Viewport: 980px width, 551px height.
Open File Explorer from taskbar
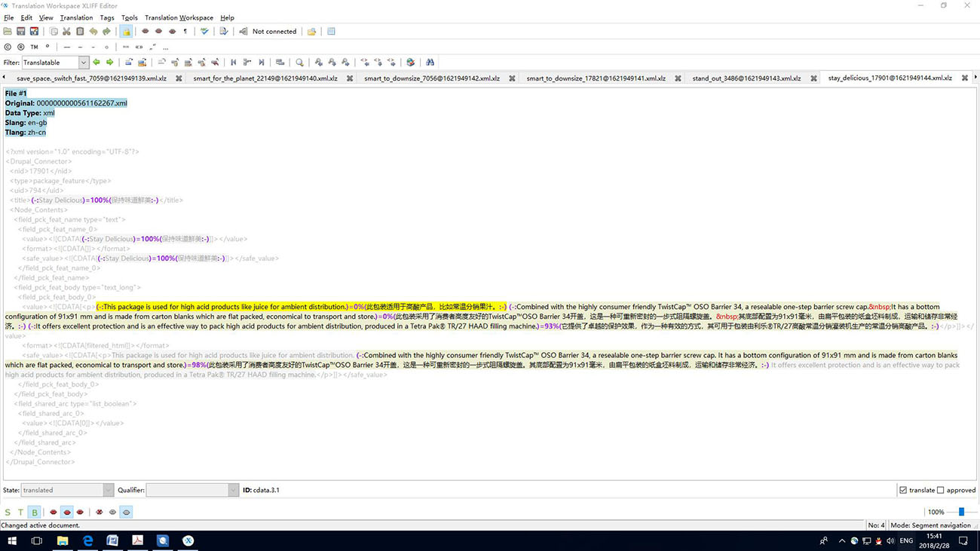click(x=63, y=540)
